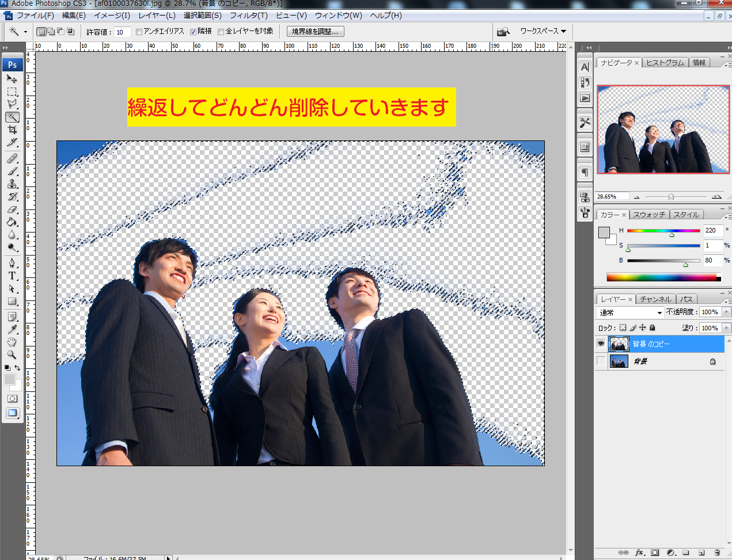
Task: Expand the layer opacity 不透明度 slider arrow
Action: (726, 312)
